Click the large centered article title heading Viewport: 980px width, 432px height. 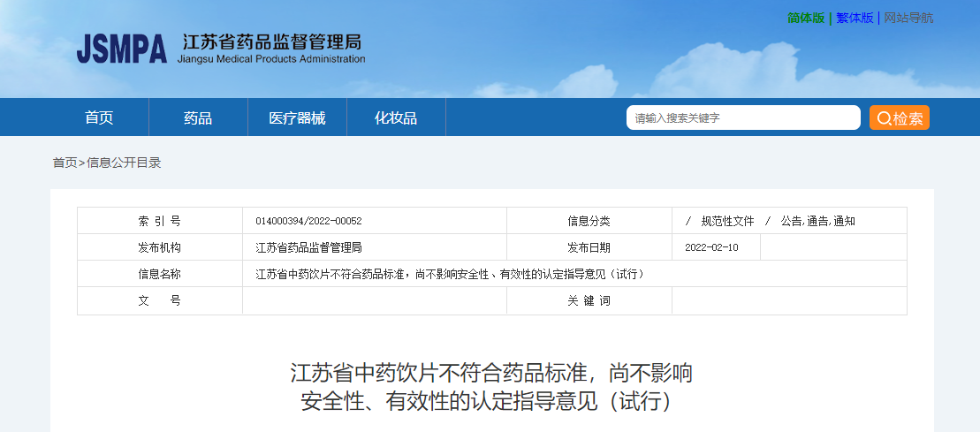click(490, 387)
